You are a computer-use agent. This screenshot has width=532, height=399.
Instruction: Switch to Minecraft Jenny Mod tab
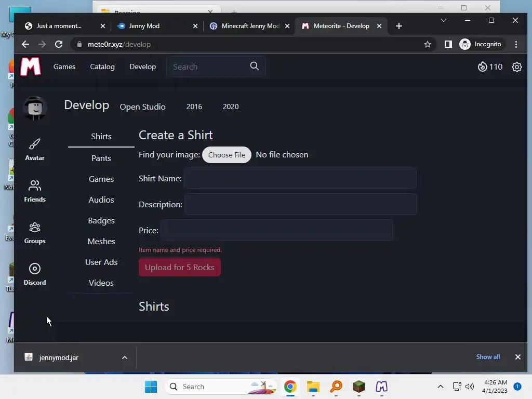[x=250, y=26]
